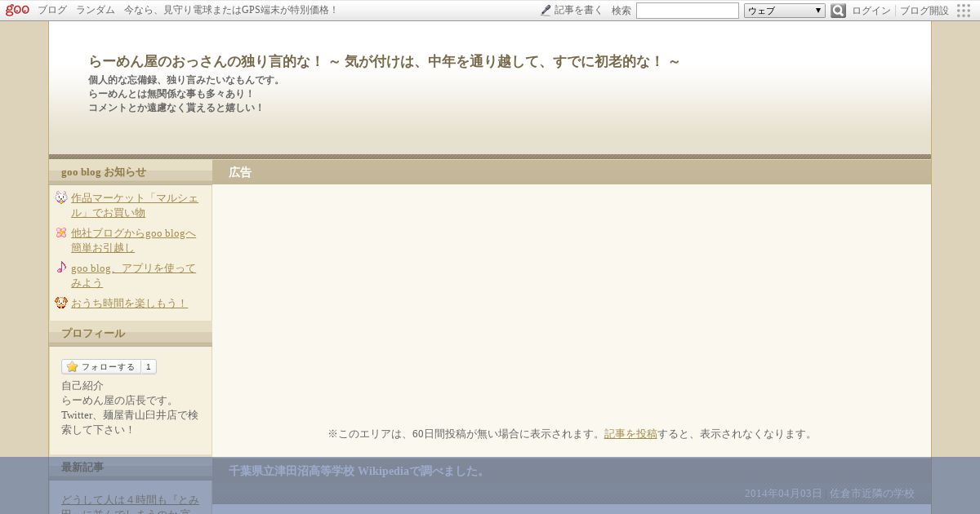The image size is (980, 514).
Task: Open recent article どうして人は４時間も link
Action: click(x=130, y=506)
